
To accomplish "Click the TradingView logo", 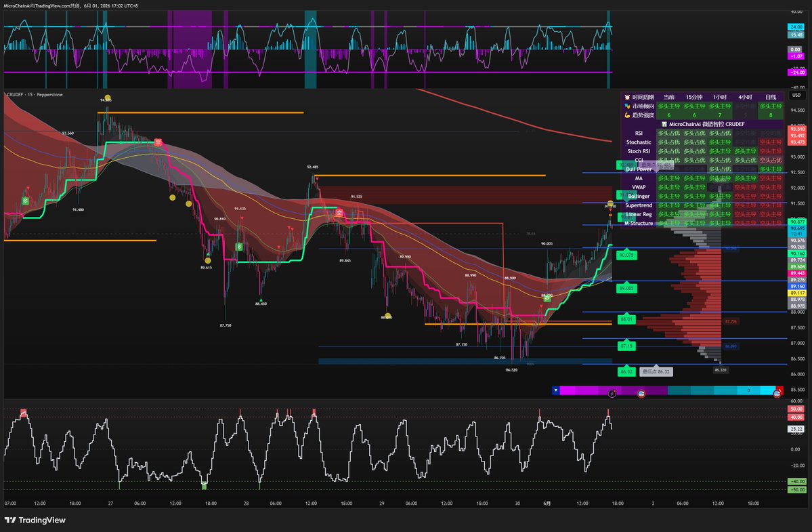I will pyautogui.click(x=35, y=520).
